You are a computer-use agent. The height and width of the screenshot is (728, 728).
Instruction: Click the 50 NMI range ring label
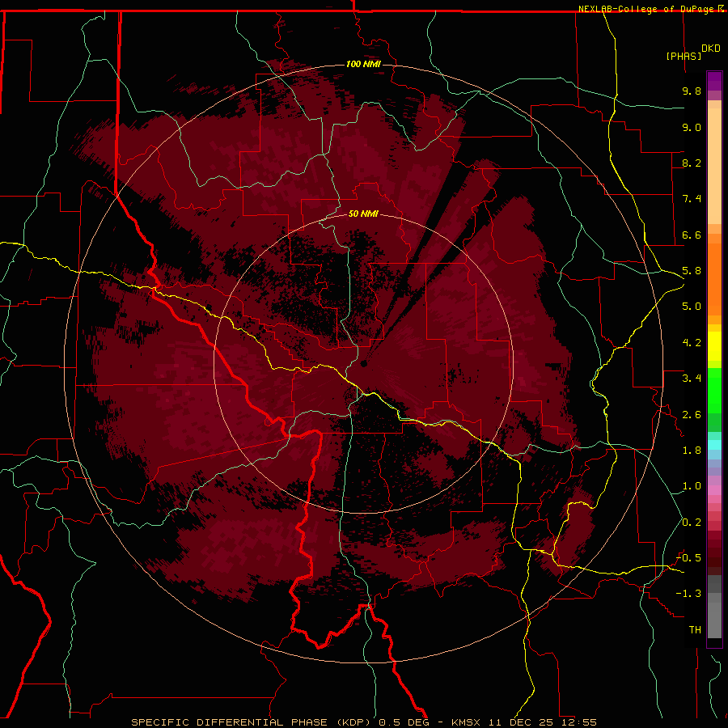click(x=363, y=214)
